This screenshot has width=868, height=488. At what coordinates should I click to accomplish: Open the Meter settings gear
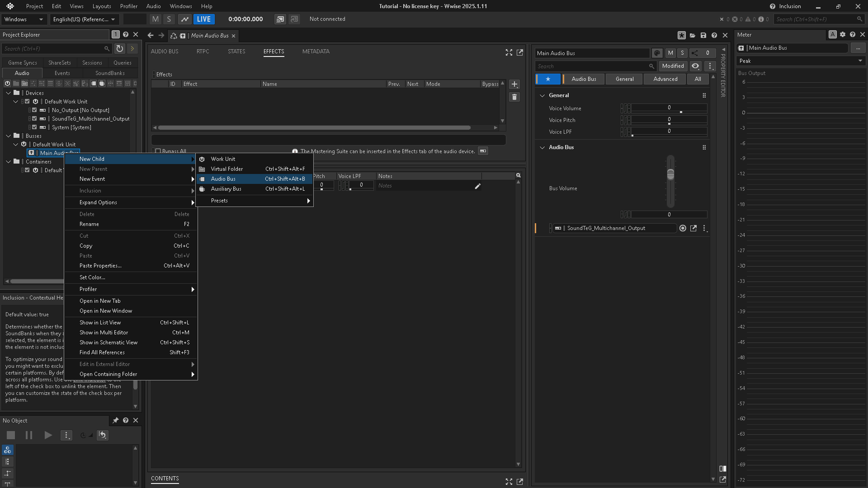[843, 35]
